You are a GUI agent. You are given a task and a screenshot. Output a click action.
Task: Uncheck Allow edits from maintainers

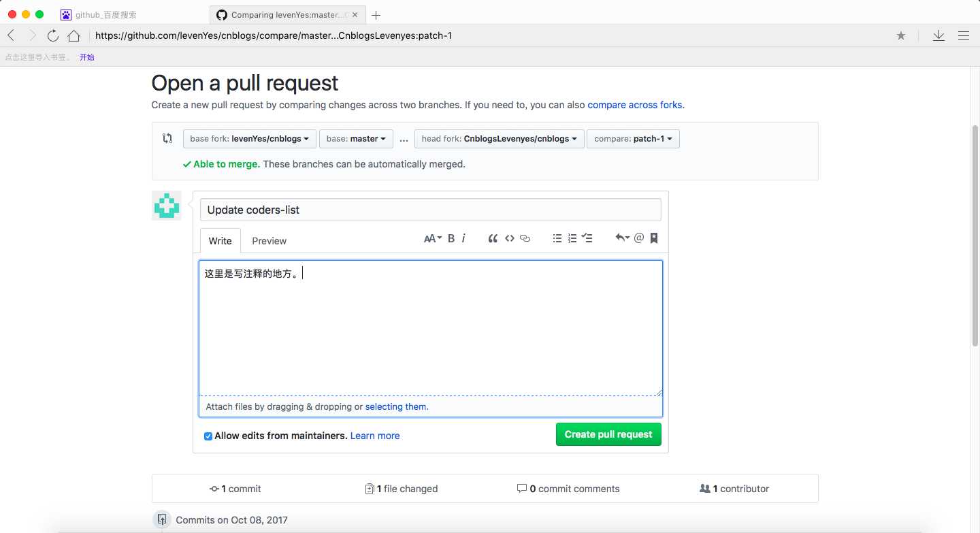(208, 436)
